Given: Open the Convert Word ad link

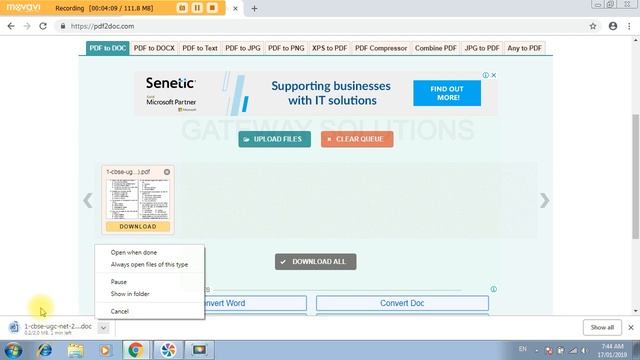Looking at the screenshot, I should coord(255,303).
